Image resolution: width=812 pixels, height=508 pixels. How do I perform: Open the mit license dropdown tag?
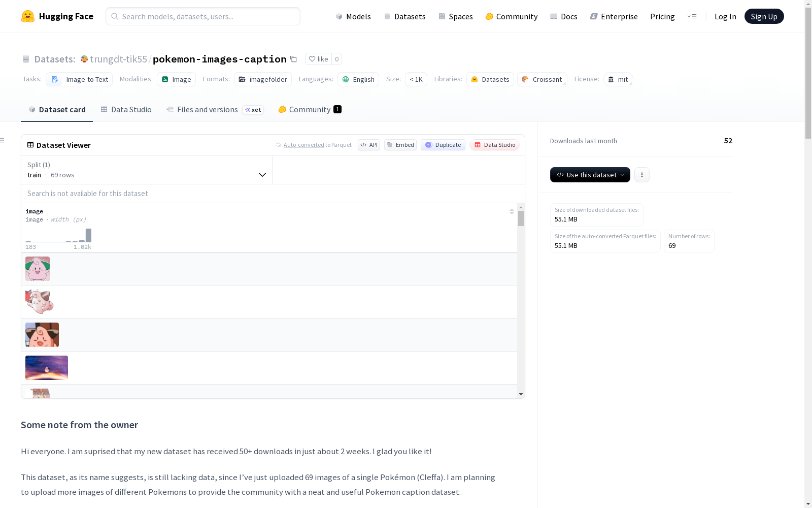pyautogui.click(x=618, y=79)
